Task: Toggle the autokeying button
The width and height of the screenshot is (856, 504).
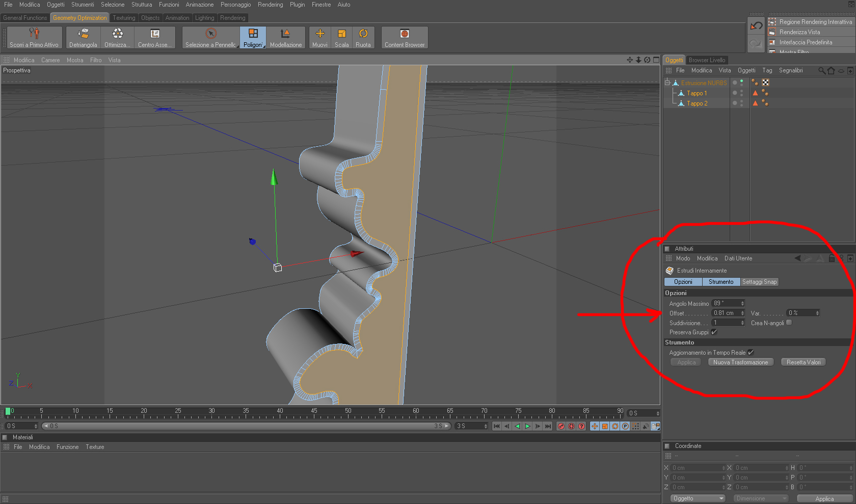Action: pyautogui.click(x=571, y=426)
